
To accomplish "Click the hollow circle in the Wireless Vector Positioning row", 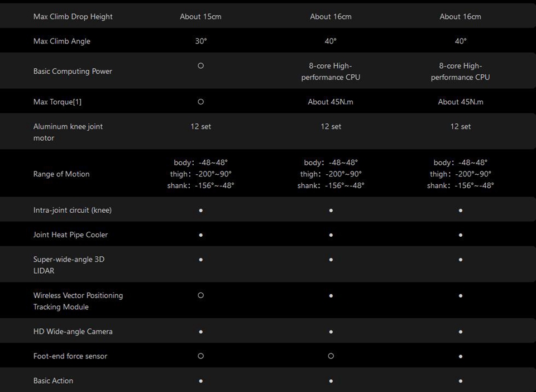I will (201, 295).
